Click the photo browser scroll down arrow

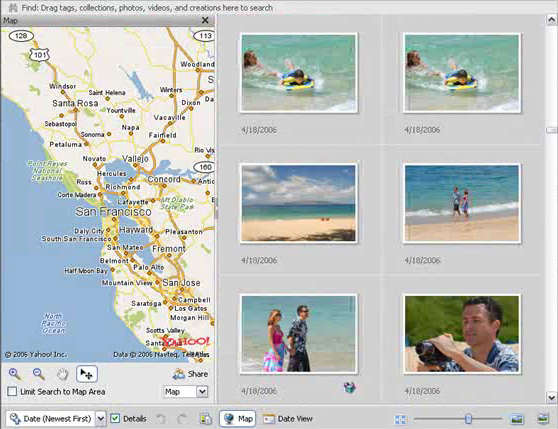point(552,397)
